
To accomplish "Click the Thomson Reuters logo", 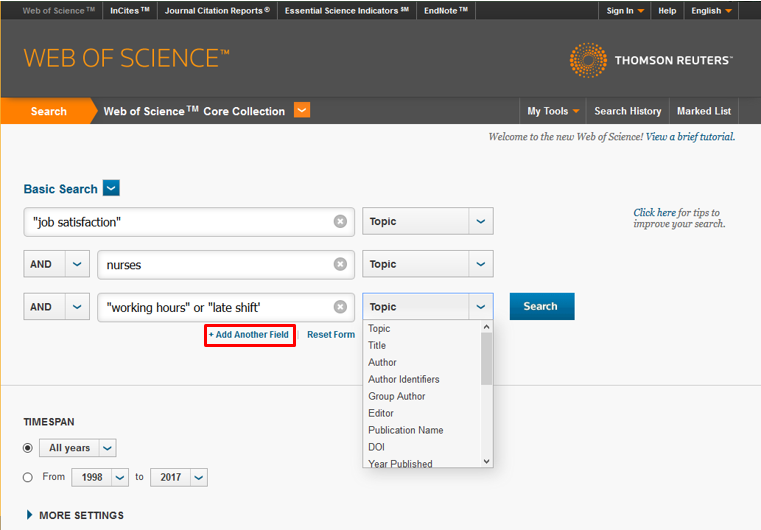I will 651,60.
